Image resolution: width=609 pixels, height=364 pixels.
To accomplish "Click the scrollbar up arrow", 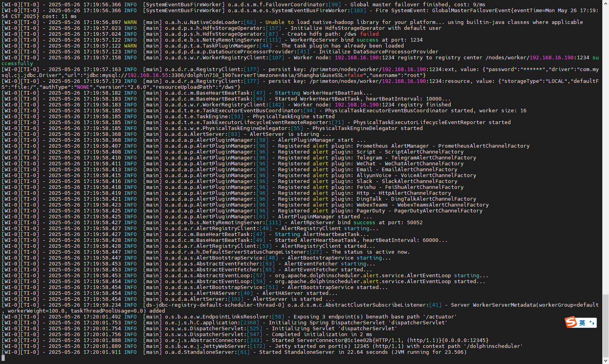I will coord(605,3).
